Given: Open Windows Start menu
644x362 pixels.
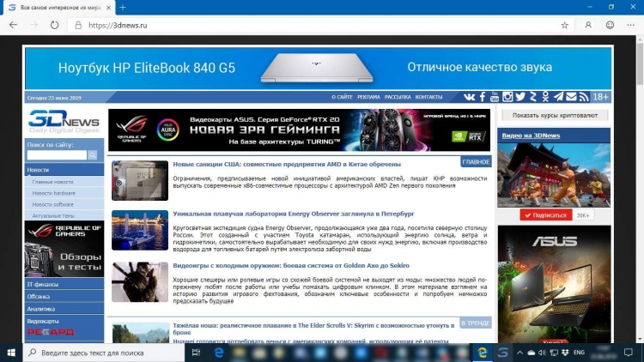Looking at the screenshot, I should [11, 353].
